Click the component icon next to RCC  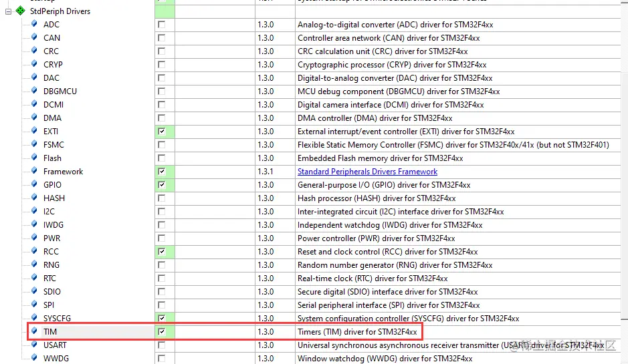pos(35,251)
